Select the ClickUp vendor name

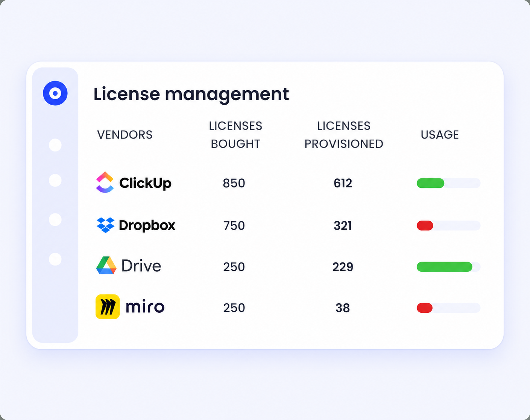[145, 183]
